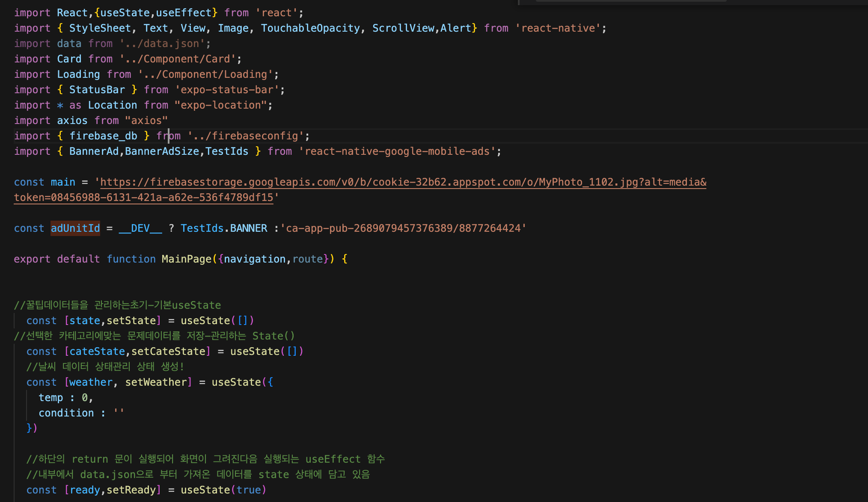
Task: Click the "expo-location" module string
Action: point(221,105)
